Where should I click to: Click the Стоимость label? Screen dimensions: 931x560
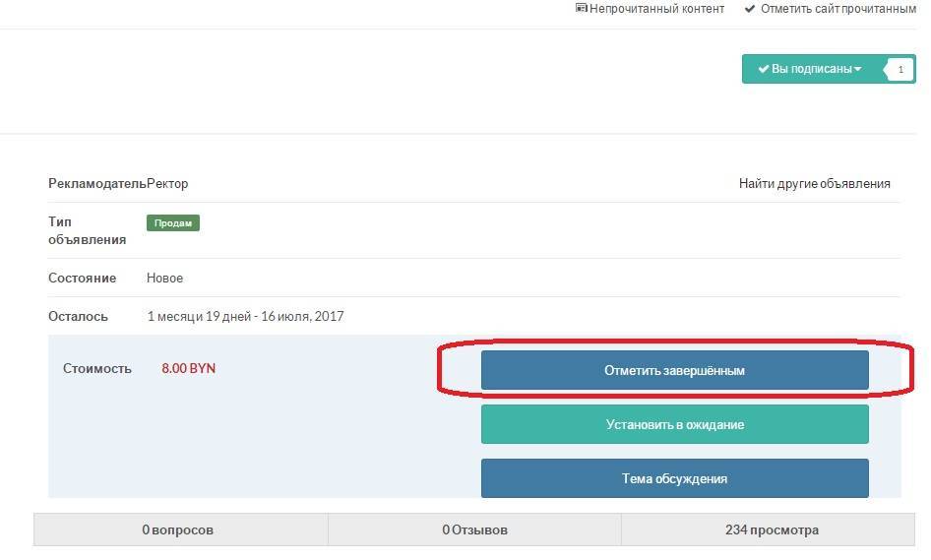point(96,369)
